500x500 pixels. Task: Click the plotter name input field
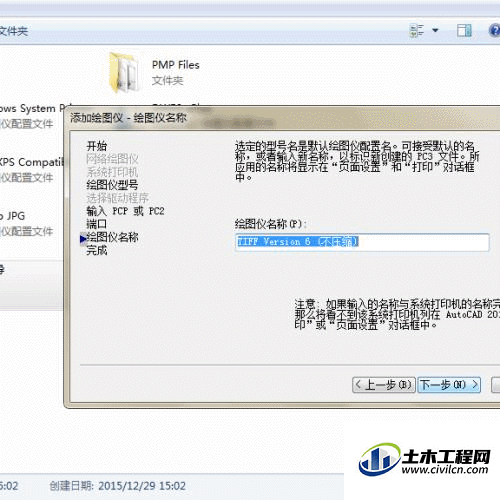pyautogui.click(x=362, y=242)
